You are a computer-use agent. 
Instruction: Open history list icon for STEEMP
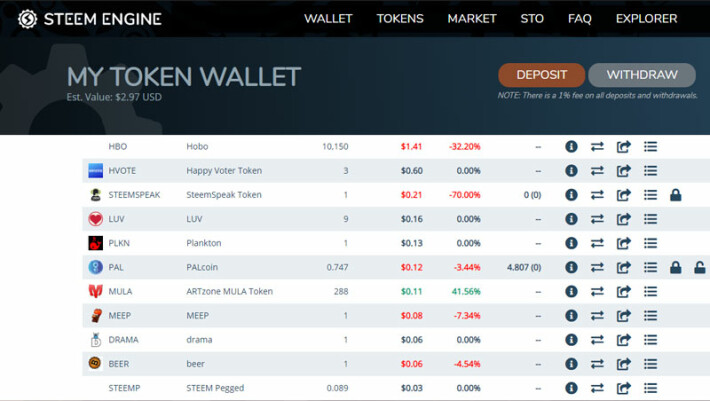(650, 388)
